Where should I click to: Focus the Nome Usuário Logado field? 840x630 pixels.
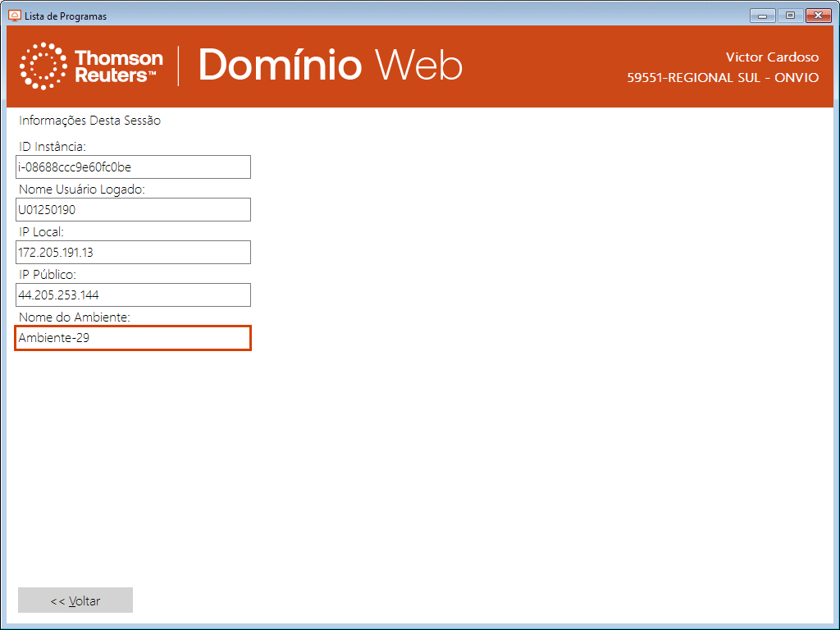(x=133, y=210)
